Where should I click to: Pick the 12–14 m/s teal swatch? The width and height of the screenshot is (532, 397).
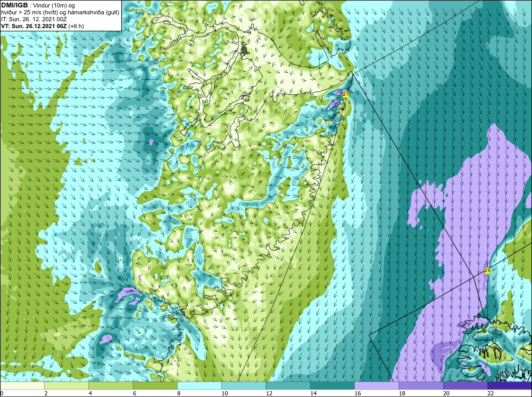[x=288, y=386]
